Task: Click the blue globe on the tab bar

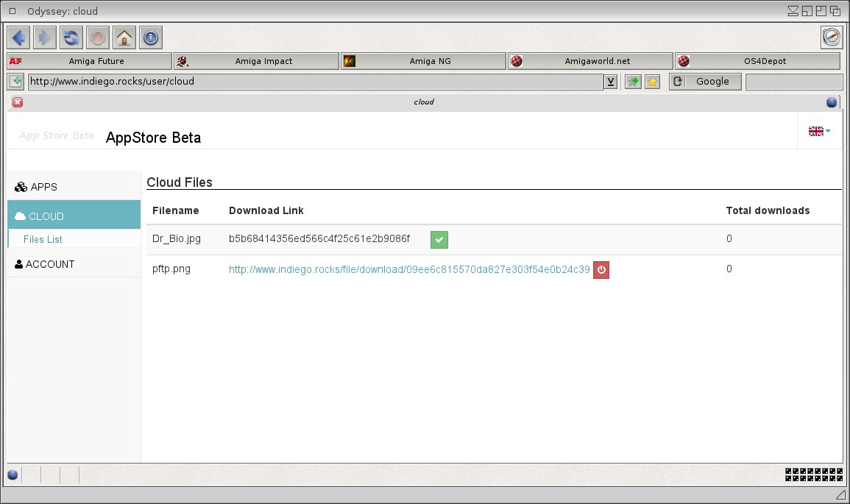Action: [x=832, y=102]
